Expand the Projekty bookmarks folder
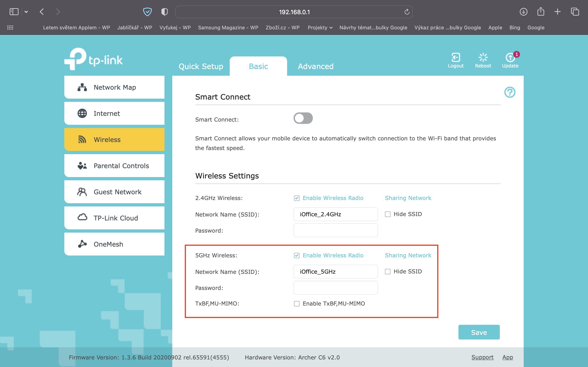Image resolution: width=588 pixels, height=367 pixels. pos(320,28)
